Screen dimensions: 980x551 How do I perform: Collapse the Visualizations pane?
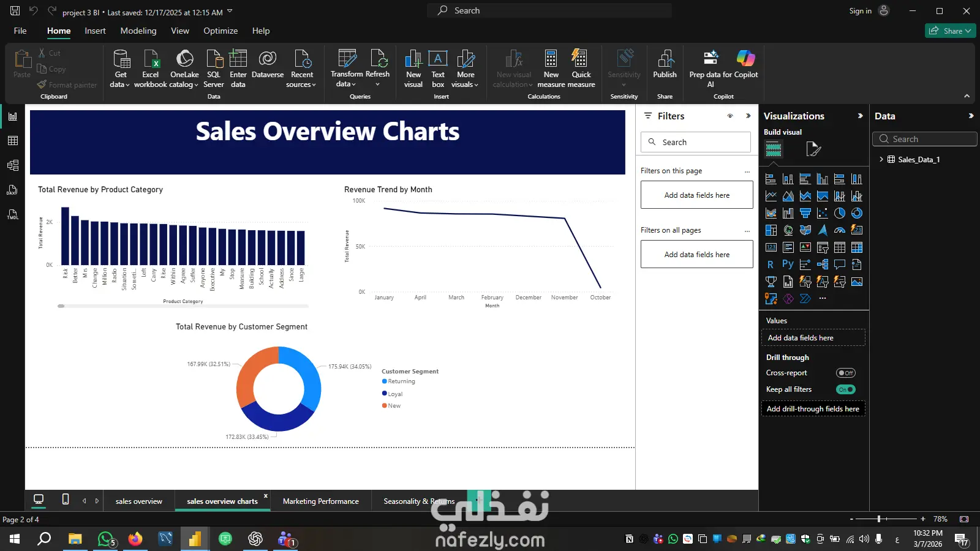(x=860, y=116)
